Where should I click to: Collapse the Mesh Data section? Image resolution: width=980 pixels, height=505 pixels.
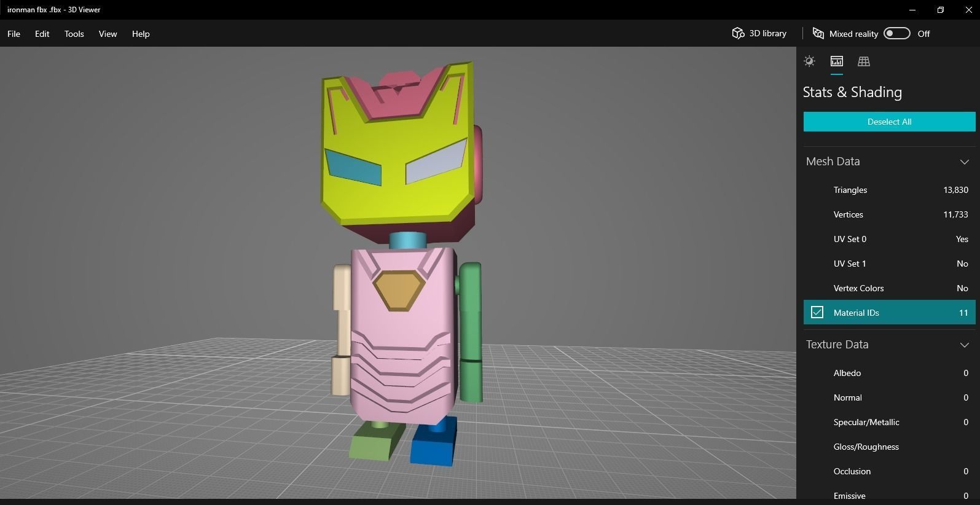click(x=964, y=162)
